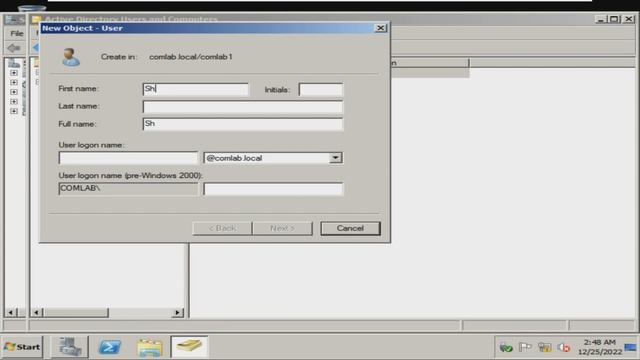This screenshot has width=640, height=360.
Task: Click the user avatar icon in the dialog
Action: [x=71, y=57]
